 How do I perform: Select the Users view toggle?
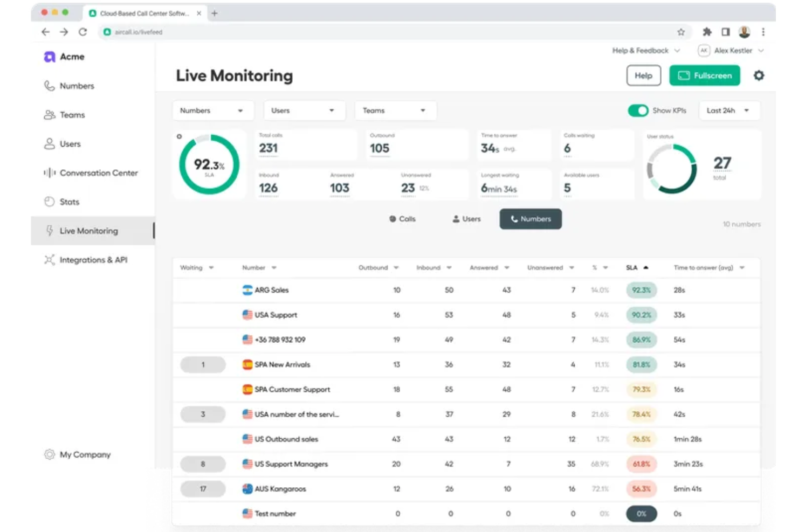465,219
